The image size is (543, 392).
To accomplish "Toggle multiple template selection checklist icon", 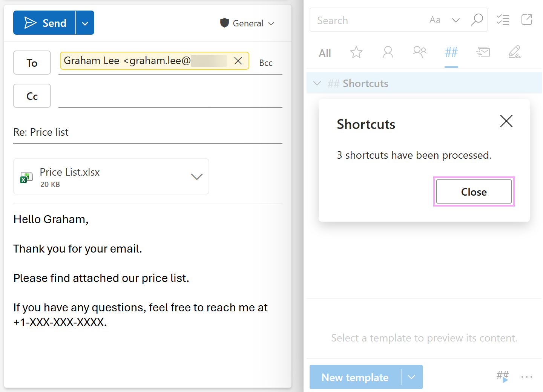I will [x=503, y=20].
